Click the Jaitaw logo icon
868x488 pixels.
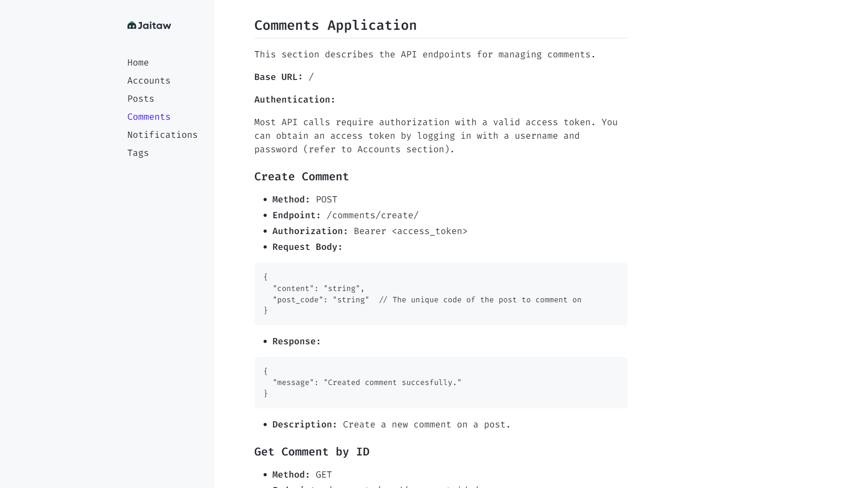tap(132, 25)
